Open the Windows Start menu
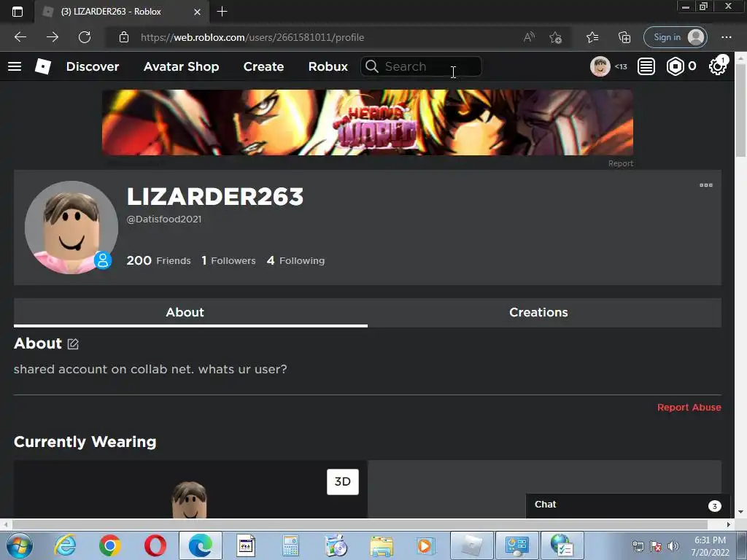747x560 pixels. 20,545
